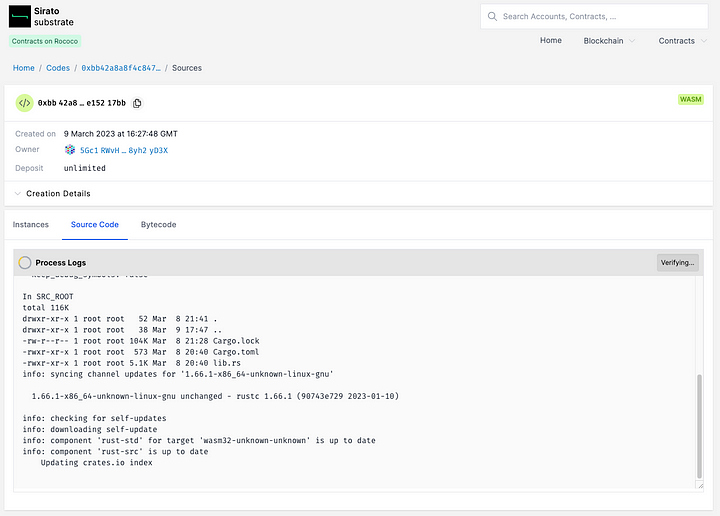Click the Verifying... button
This screenshot has height=516, width=720.
click(677, 262)
